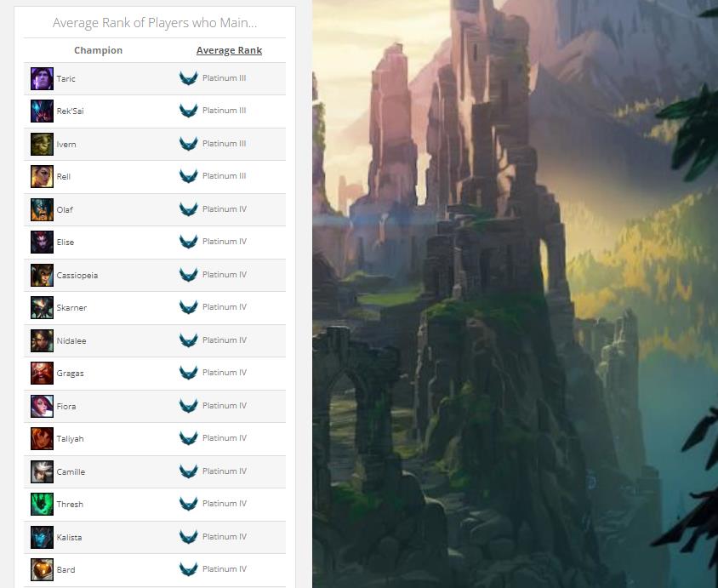
Task: Sort by the Champion column header
Action: pos(98,50)
